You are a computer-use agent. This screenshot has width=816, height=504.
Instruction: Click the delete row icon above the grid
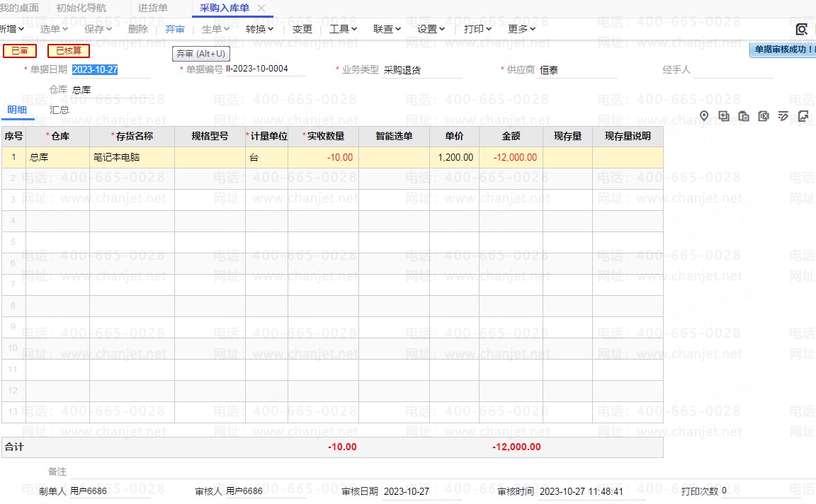(x=763, y=116)
